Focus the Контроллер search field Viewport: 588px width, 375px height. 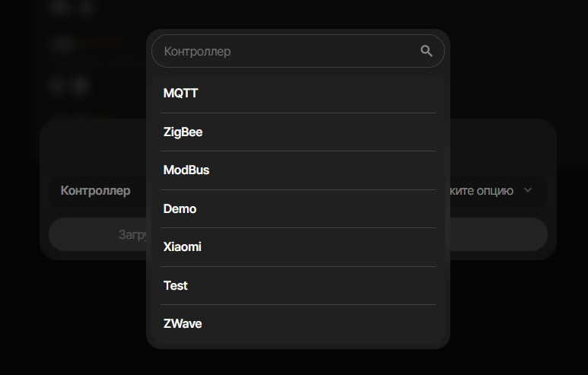coord(289,51)
